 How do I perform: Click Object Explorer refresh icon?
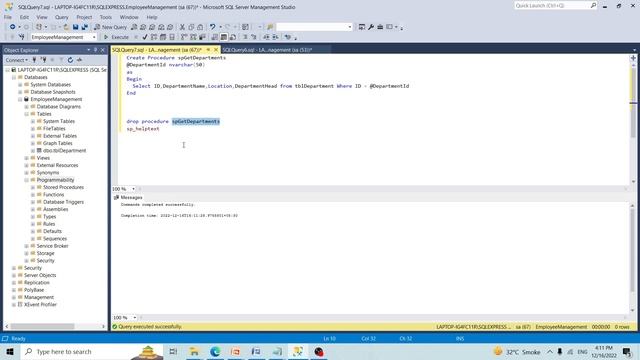[70, 60]
